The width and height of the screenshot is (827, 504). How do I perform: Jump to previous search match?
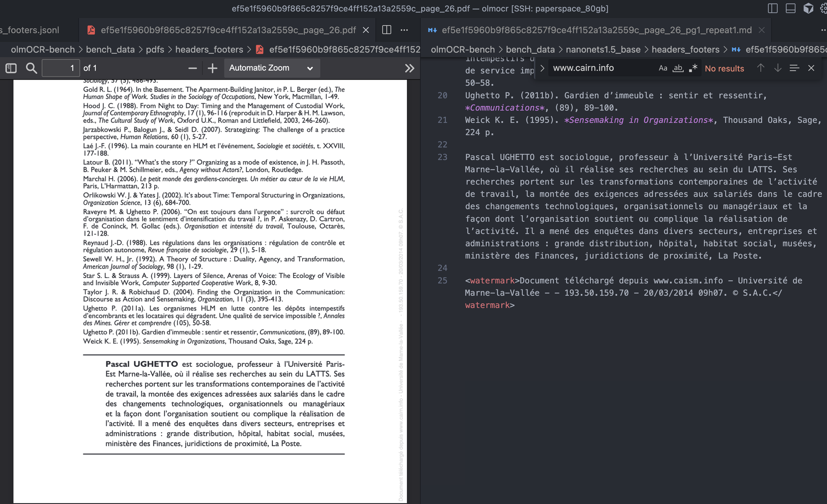click(x=760, y=68)
